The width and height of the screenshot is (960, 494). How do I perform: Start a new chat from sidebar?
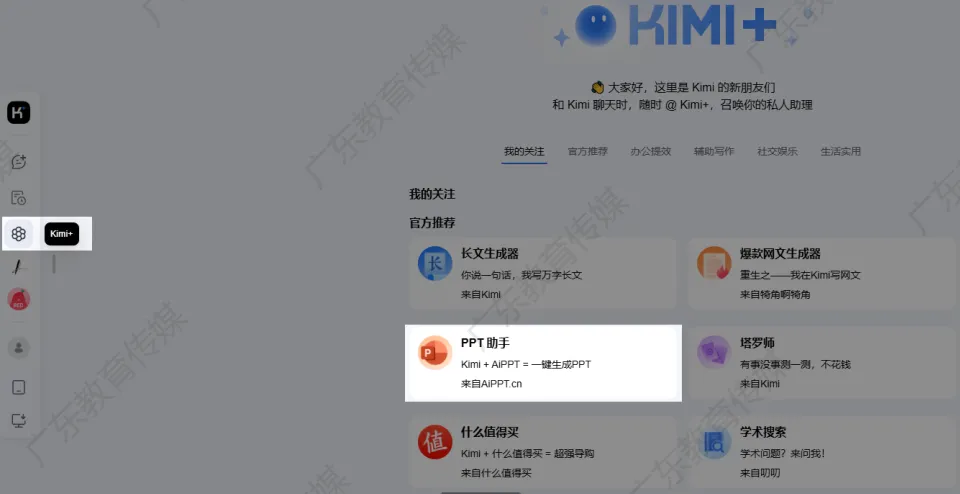(19, 162)
